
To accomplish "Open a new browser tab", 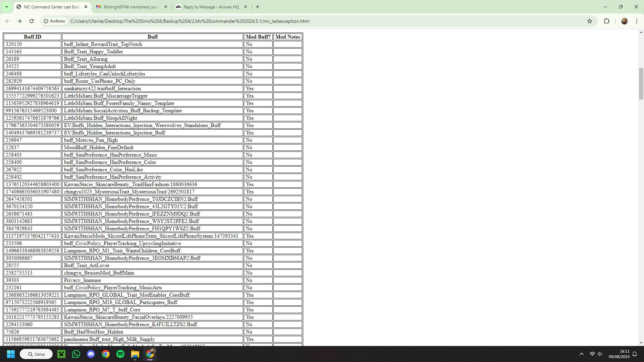I will (x=258, y=7).
